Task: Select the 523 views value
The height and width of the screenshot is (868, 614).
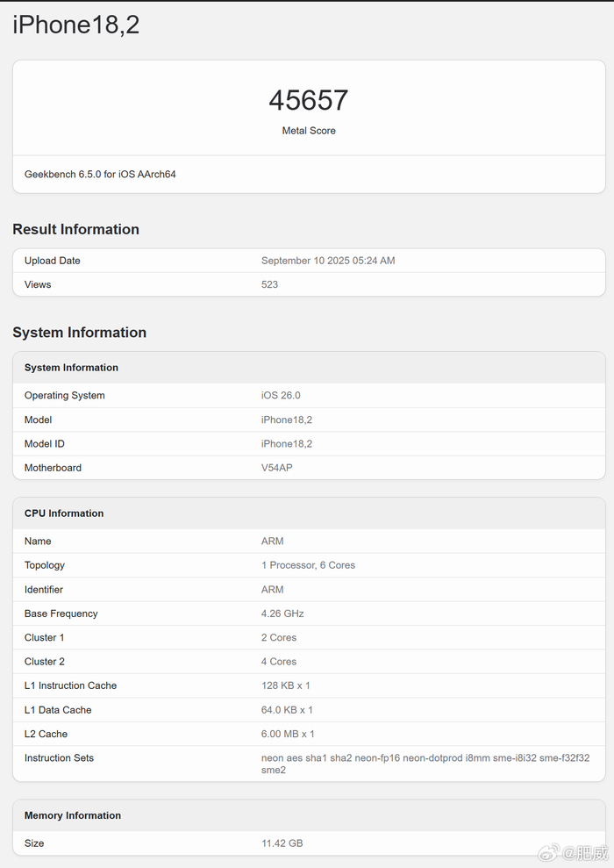Action: 269,284
